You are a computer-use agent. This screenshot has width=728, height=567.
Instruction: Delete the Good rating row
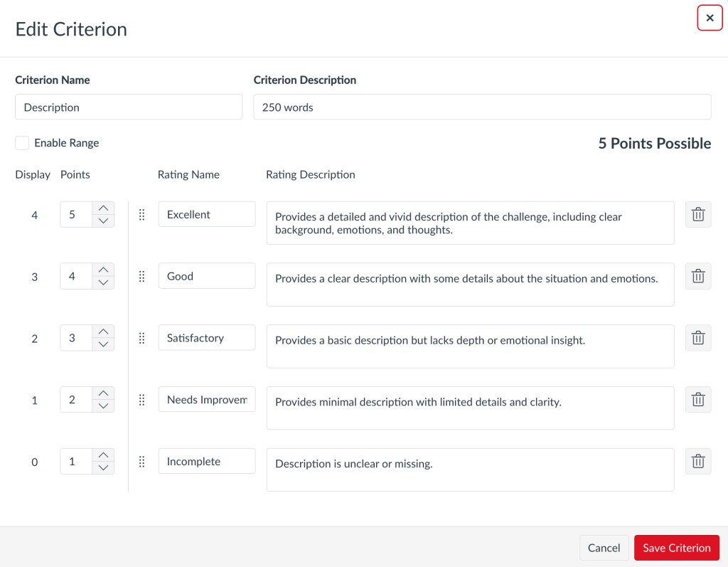click(697, 277)
